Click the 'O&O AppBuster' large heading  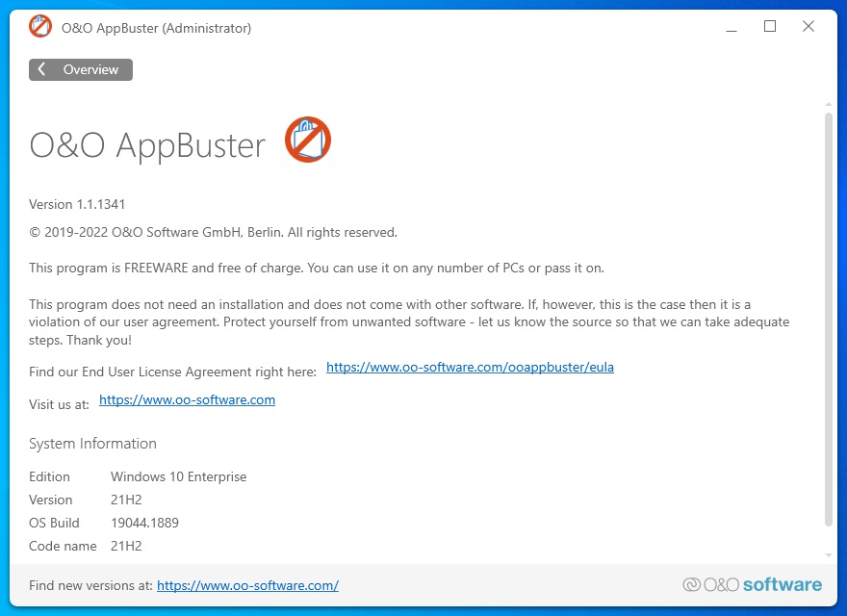coord(147,144)
